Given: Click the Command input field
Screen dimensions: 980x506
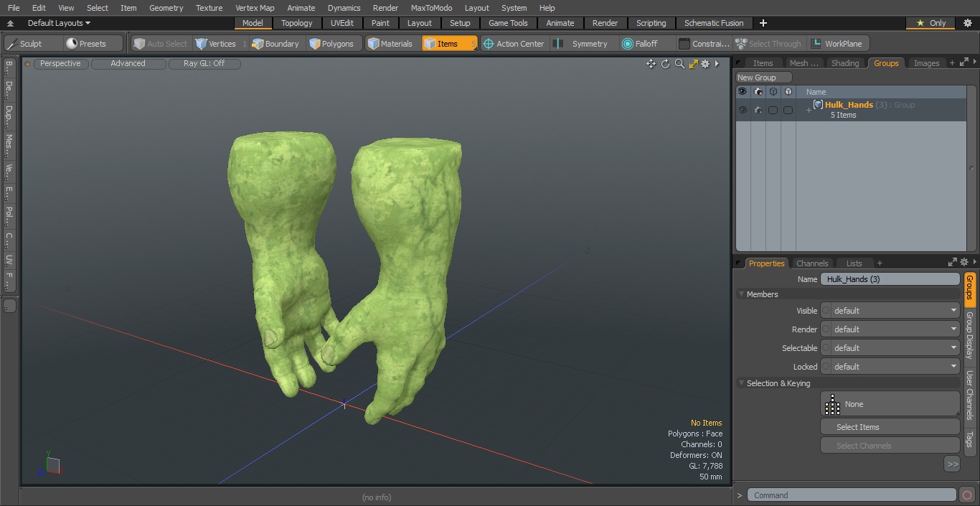Looking at the screenshot, I should tap(852, 495).
